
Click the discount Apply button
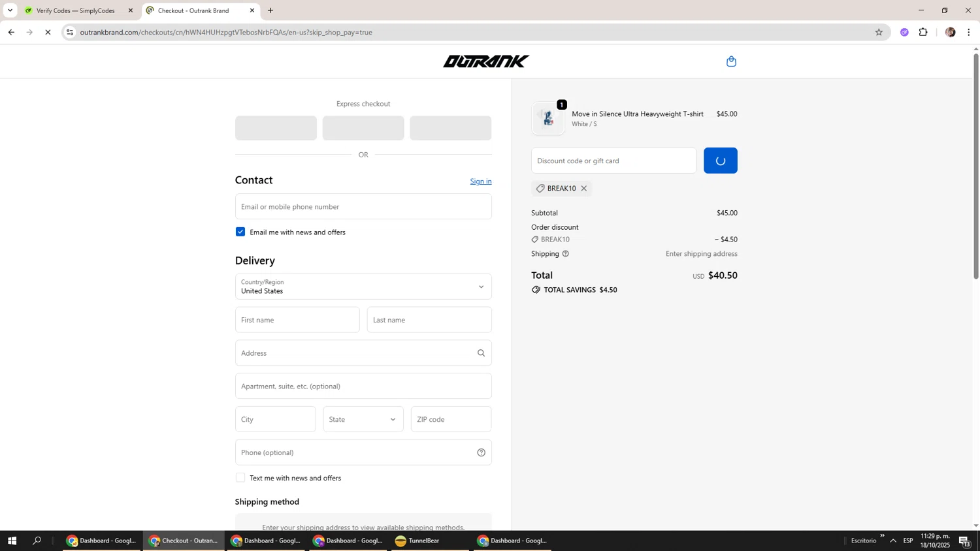point(721,161)
